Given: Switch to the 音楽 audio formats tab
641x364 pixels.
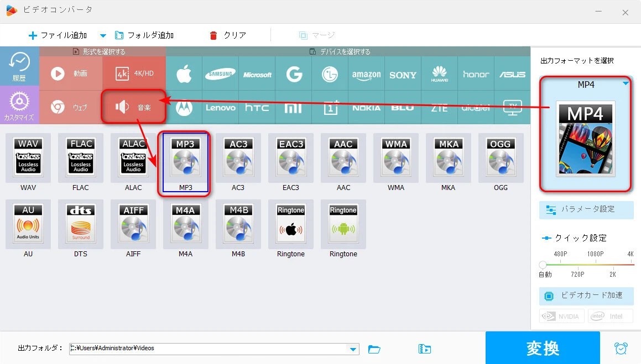Looking at the screenshot, I should [134, 107].
